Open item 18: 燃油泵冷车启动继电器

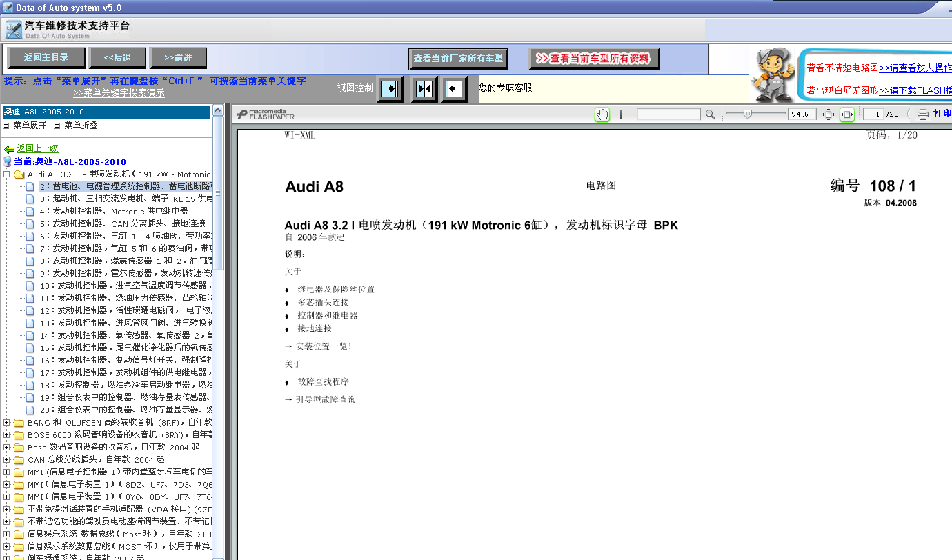click(x=125, y=385)
